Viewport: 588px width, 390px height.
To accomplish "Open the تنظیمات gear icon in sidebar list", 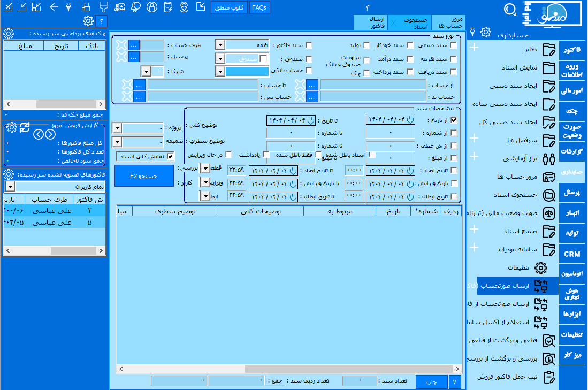I will pyautogui.click(x=541, y=267).
